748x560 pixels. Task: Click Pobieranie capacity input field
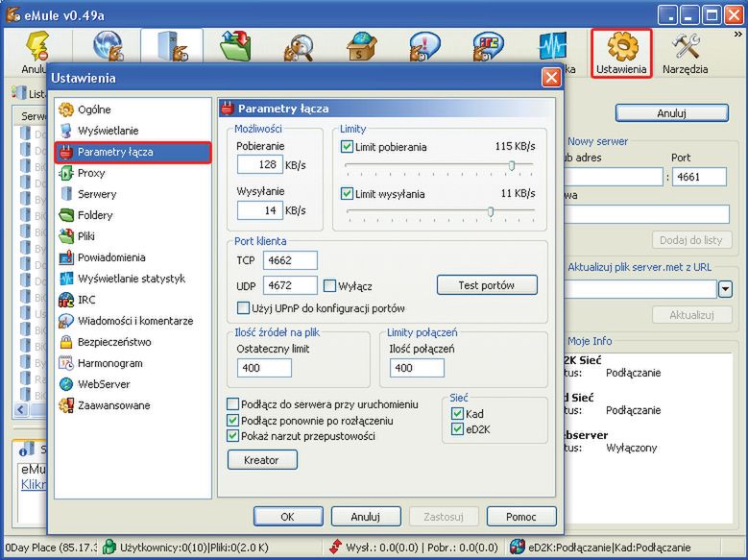pyautogui.click(x=260, y=164)
